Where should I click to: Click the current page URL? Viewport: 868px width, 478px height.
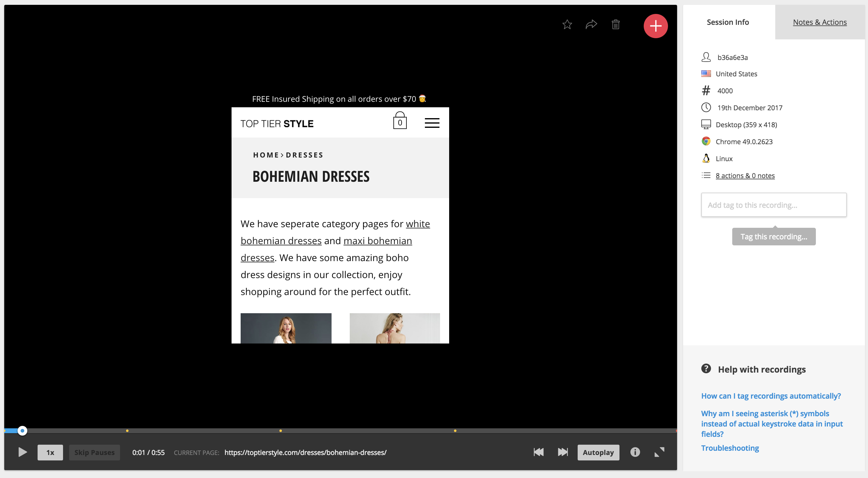click(305, 452)
